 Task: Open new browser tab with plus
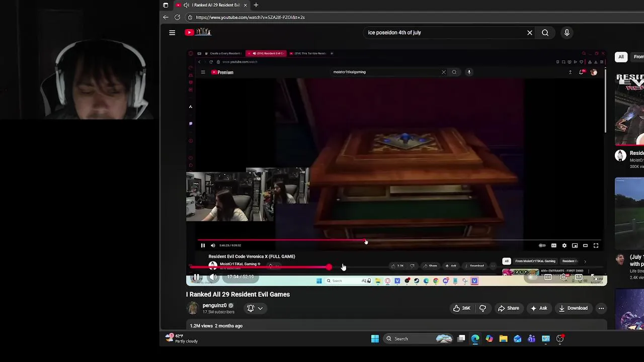(256, 5)
